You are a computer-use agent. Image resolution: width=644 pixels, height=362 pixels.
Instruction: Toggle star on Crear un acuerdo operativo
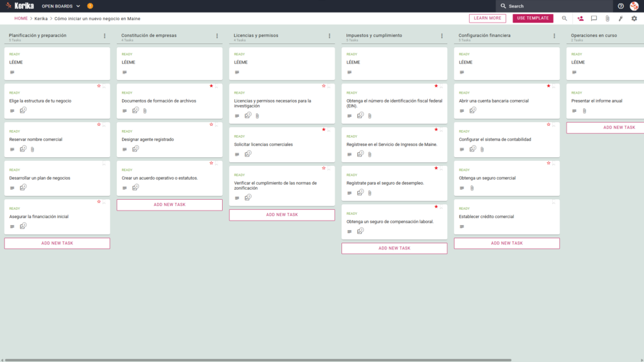point(211,163)
